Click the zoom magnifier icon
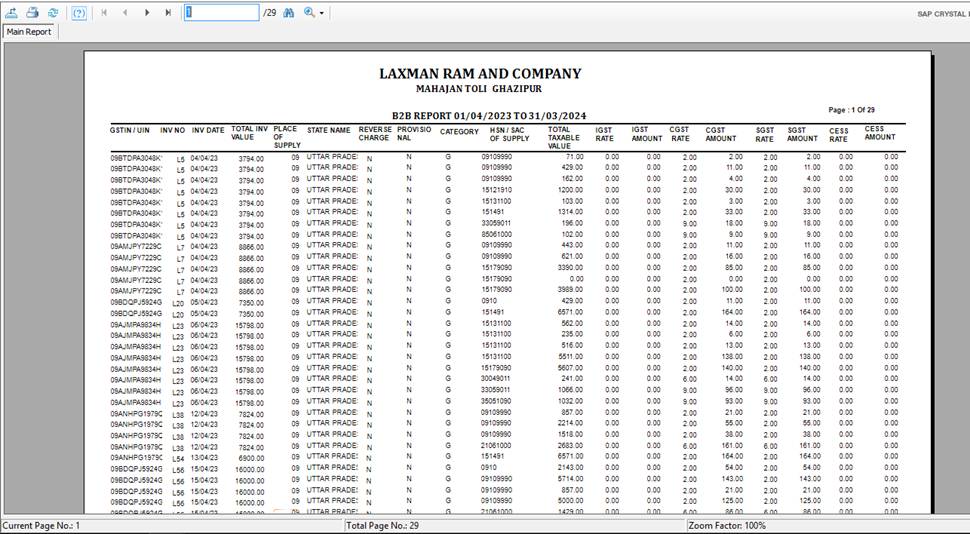970x534 pixels. tap(309, 13)
